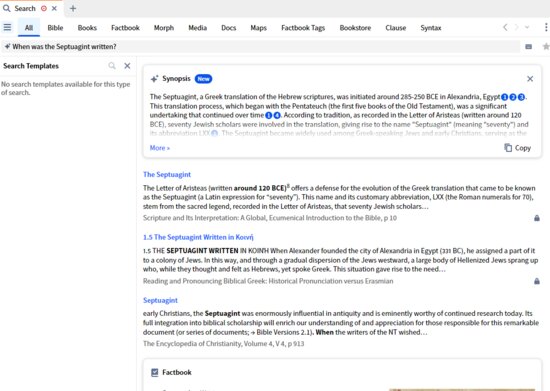
Task: Open '1.5 The Septuagint Written in Κοινή' link
Action: [198, 237]
